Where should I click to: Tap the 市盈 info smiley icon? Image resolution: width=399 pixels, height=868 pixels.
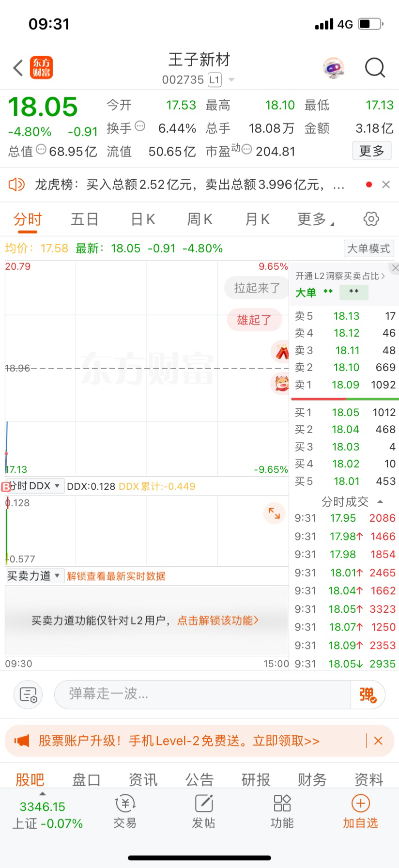coord(246,150)
